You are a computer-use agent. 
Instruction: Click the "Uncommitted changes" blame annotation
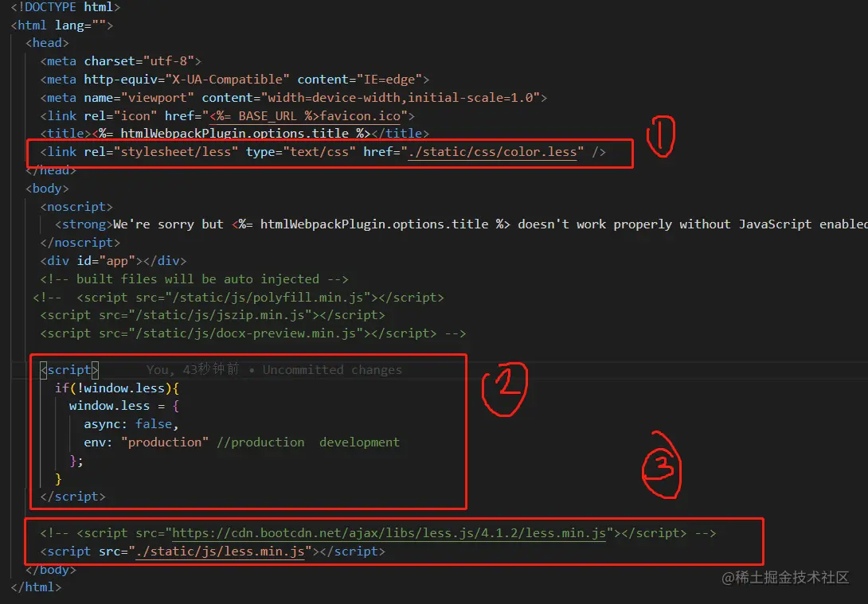point(332,370)
